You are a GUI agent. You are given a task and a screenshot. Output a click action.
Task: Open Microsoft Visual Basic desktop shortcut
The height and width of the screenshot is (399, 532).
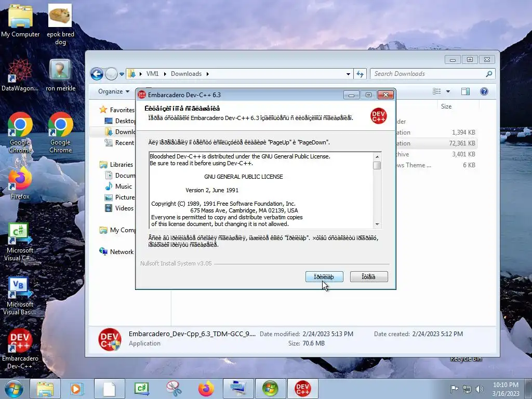[20, 296]
